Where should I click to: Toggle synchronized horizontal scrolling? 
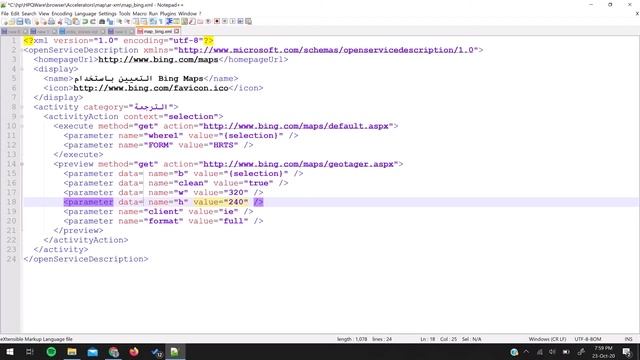[x=144, y=21]
